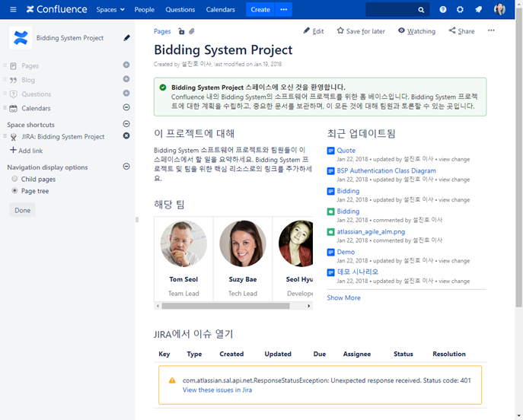The width and height of the screenshot is (523, 420).
Task: Click the plus icon next to Blog
Action: [x=126, y=79]
